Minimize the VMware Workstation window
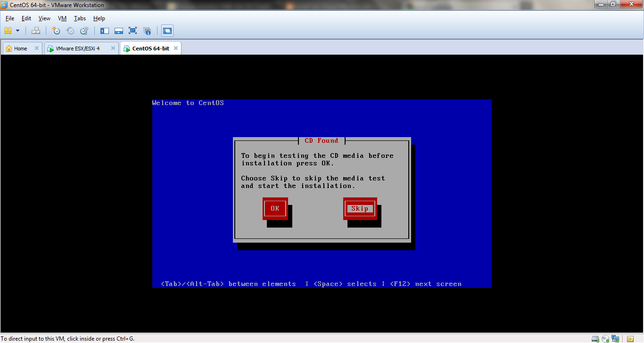 click(x=601, y=4)
